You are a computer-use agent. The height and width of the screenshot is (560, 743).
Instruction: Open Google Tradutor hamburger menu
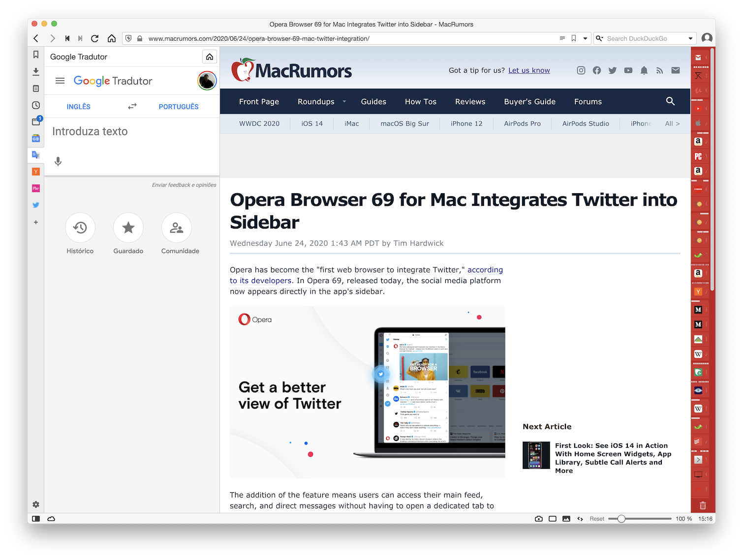point(60,81)
